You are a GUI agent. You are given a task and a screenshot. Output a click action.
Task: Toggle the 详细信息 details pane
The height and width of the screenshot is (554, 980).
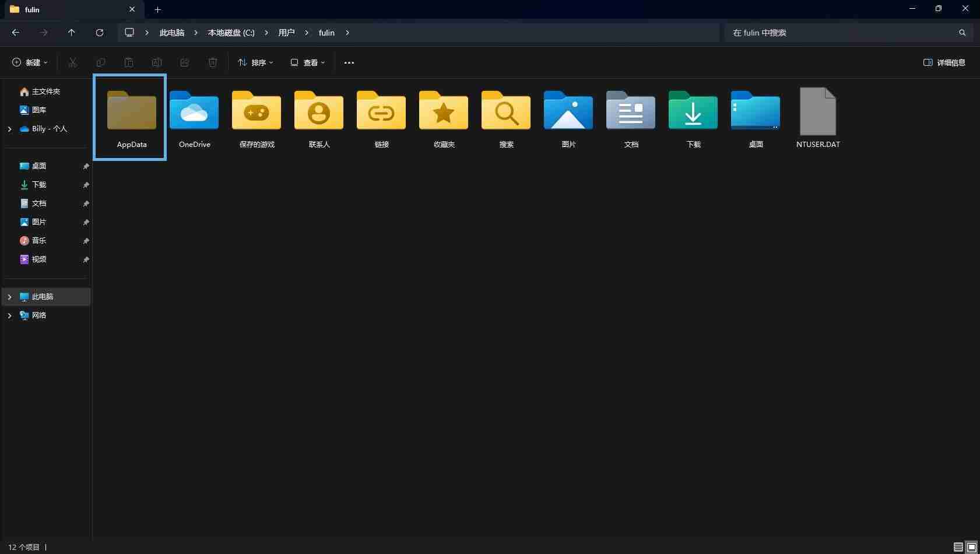[x=944, y=62]
